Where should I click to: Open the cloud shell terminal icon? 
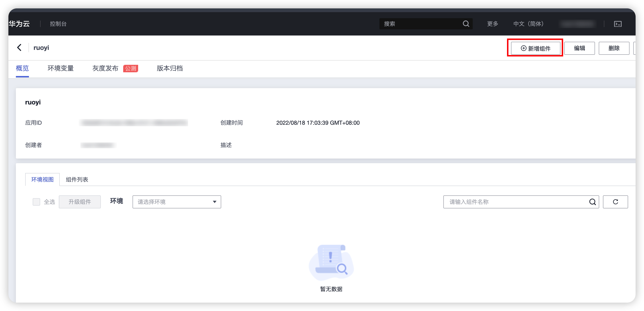tap(617, 24)
